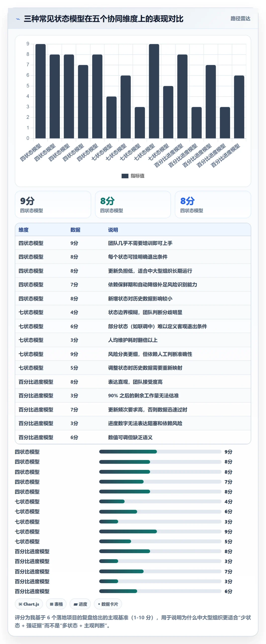
Task: Click the 表格 tag chip
Action: pyautogui.click(x=56, y=604)
